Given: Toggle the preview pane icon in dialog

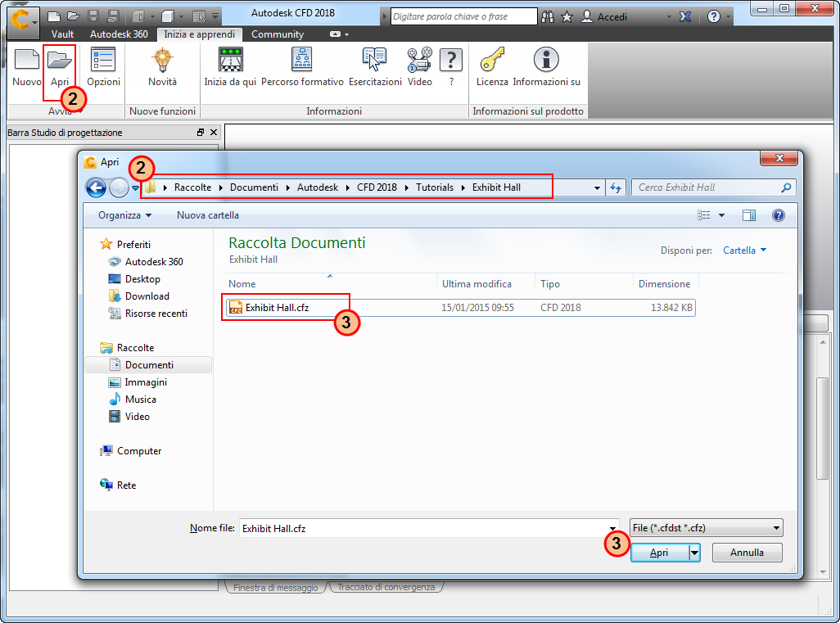Looking at the screenshot, I should coord(749,215).
